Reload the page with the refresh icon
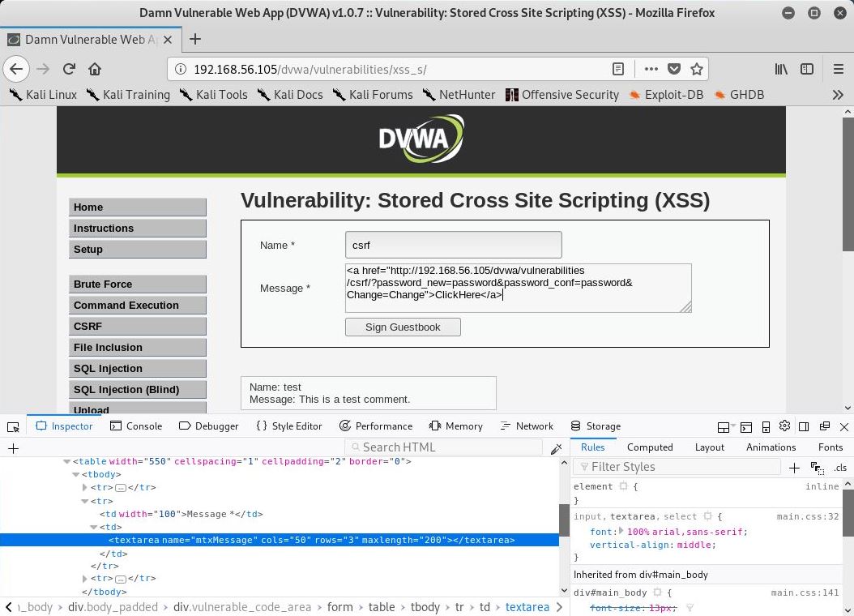Screen dimensions: 854x616 pyautogui.click(x=69, y=69)
